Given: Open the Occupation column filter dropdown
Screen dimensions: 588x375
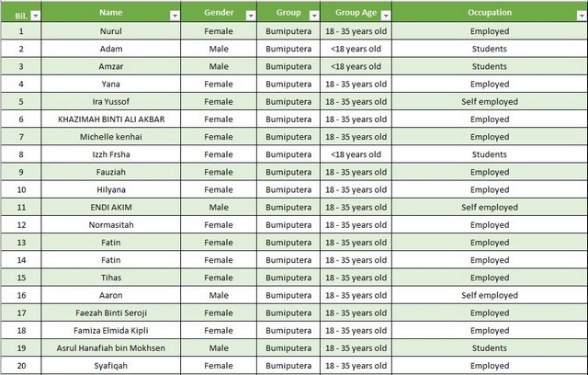Looking at the screenshot, I should tap(579, 16).
